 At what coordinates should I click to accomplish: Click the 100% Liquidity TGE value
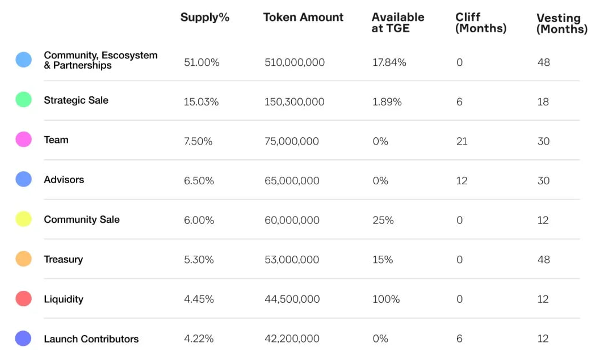tap(386, 299)
